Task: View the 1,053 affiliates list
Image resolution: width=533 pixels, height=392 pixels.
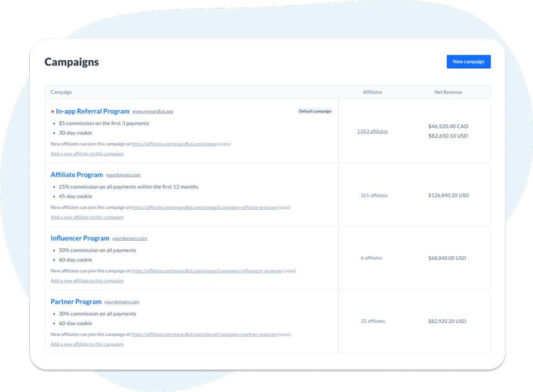Action: point(372,132)
